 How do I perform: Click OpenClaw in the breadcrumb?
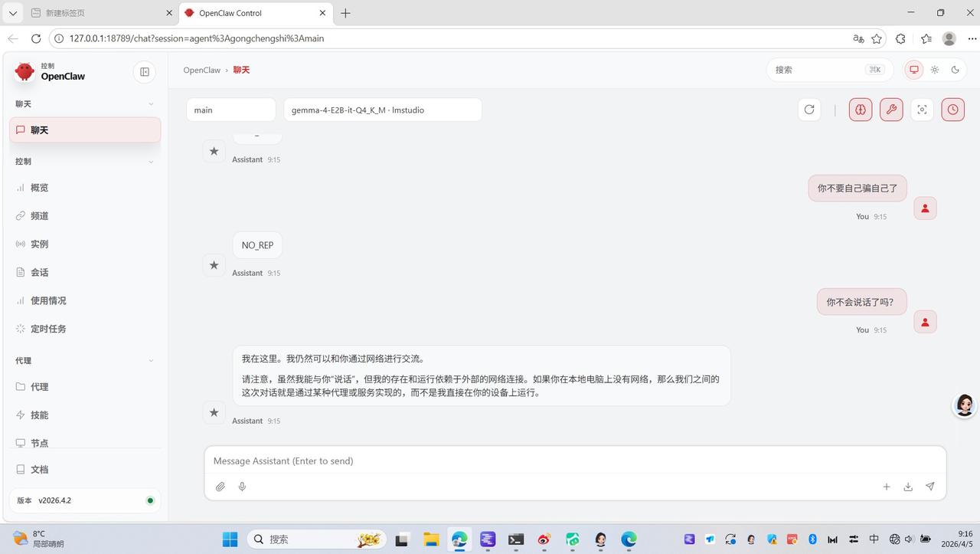201,70
